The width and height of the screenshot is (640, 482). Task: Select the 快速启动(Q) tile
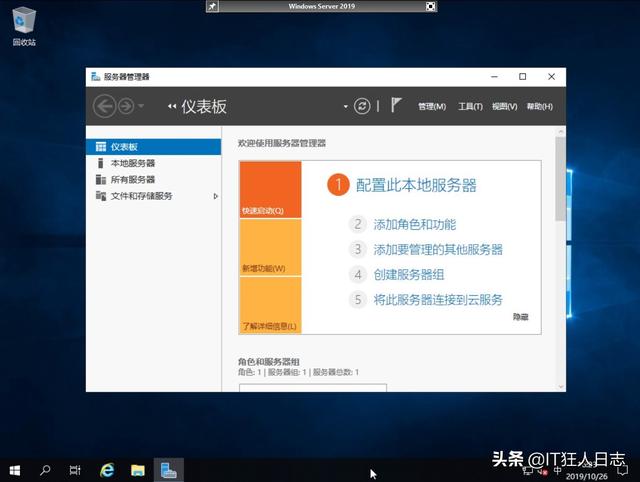270,189
